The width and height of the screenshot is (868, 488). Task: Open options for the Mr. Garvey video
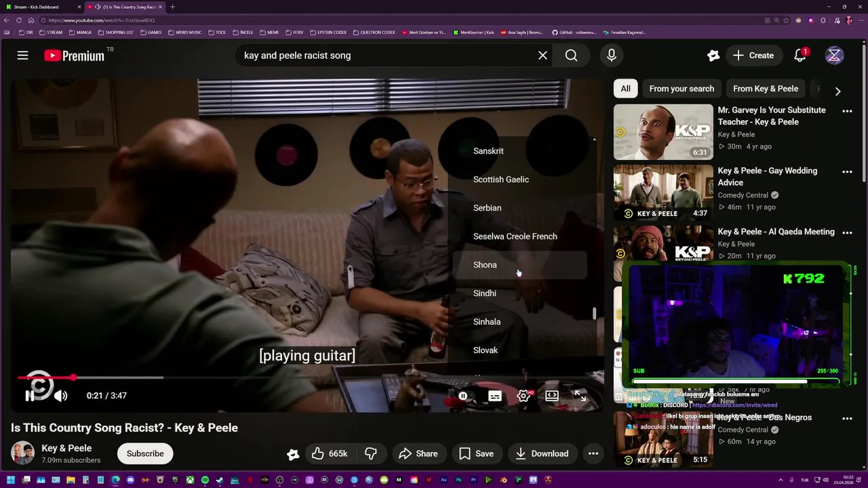click(847, 111)
